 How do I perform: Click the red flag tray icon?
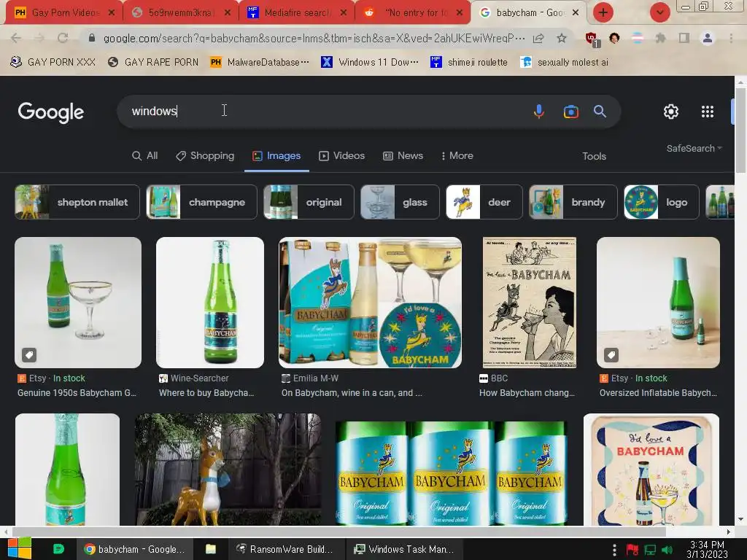click(632, 550)
